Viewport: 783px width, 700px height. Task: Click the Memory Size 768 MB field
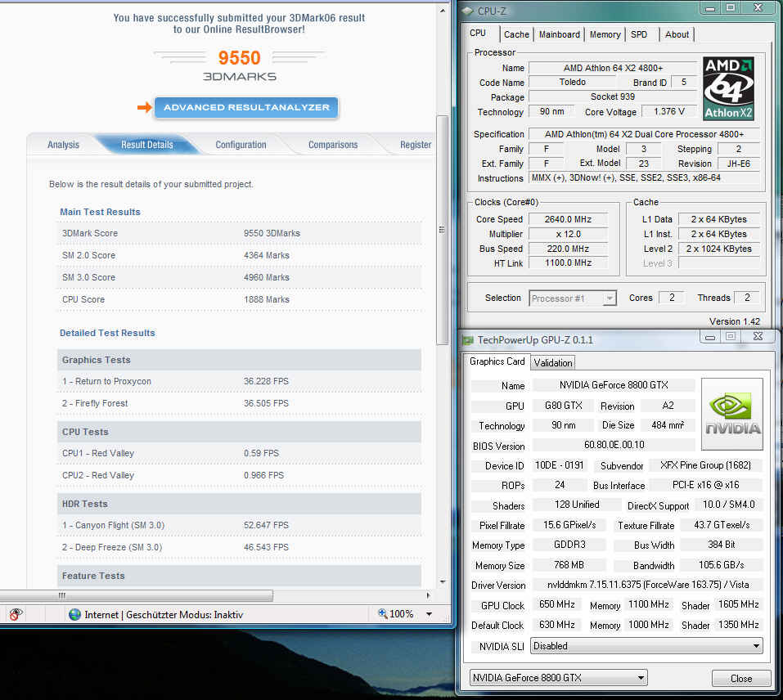coord(569,565)
